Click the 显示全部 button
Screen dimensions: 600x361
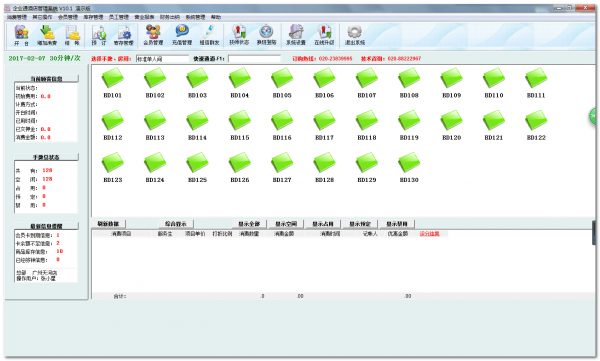coord(249,224)
